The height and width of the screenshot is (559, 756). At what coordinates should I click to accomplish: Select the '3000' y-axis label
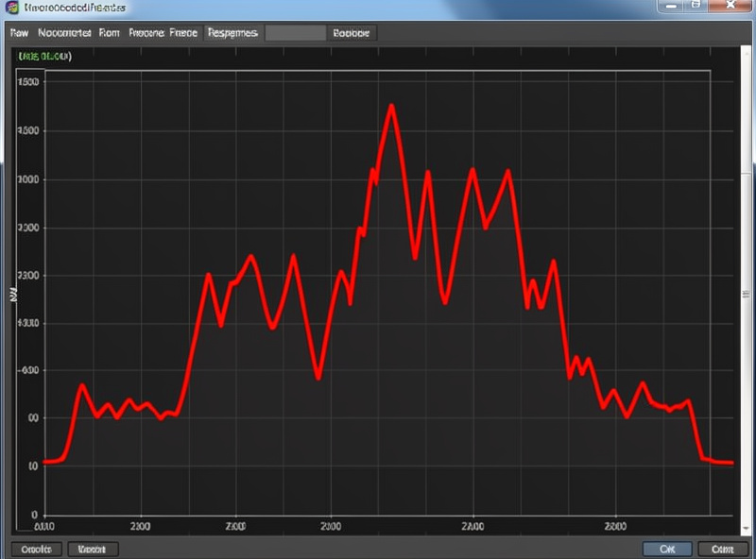28,179
